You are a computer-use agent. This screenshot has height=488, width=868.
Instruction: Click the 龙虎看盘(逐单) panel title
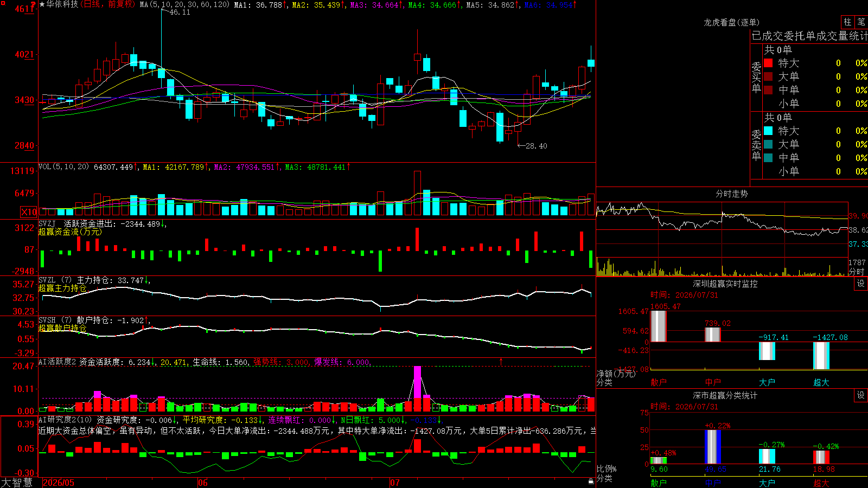731,22
